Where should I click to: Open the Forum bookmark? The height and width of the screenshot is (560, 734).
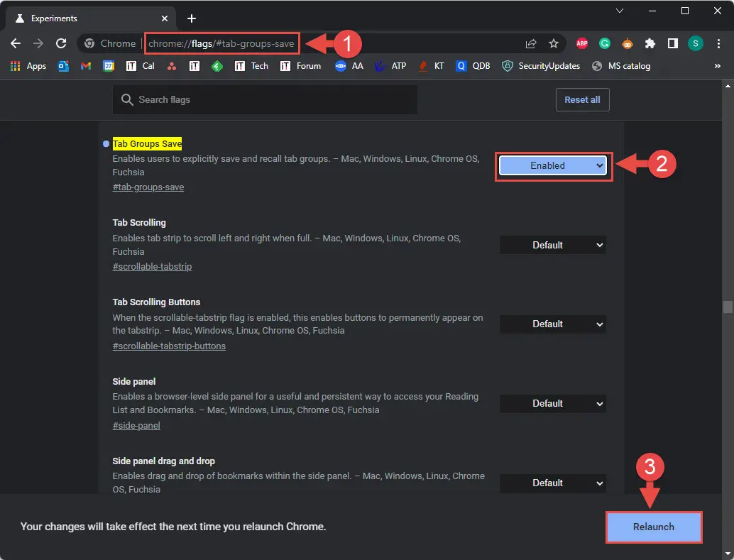click(x=300, y=66)
